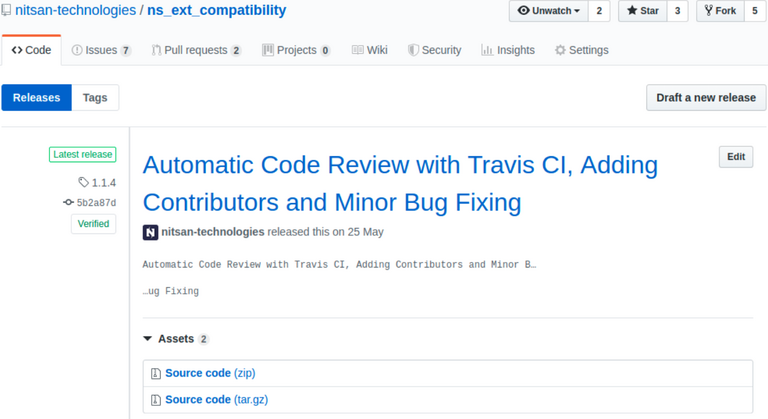Go to the Insights tab
768x419 pixels.
[507, 50]
